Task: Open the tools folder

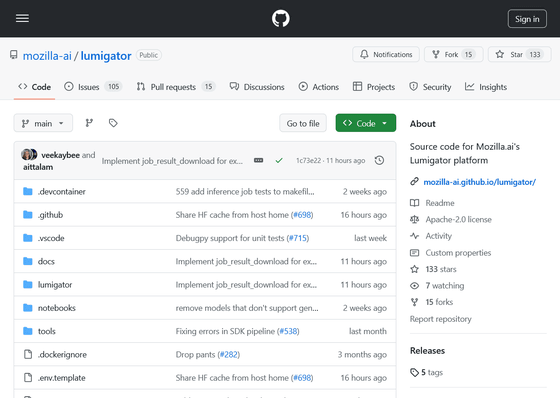Action: 47,331
